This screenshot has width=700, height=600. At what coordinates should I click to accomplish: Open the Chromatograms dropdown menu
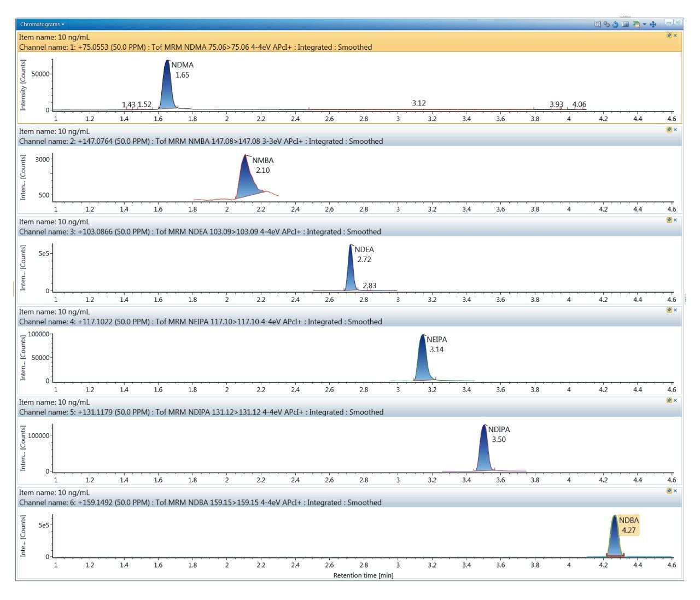[42, 24]
